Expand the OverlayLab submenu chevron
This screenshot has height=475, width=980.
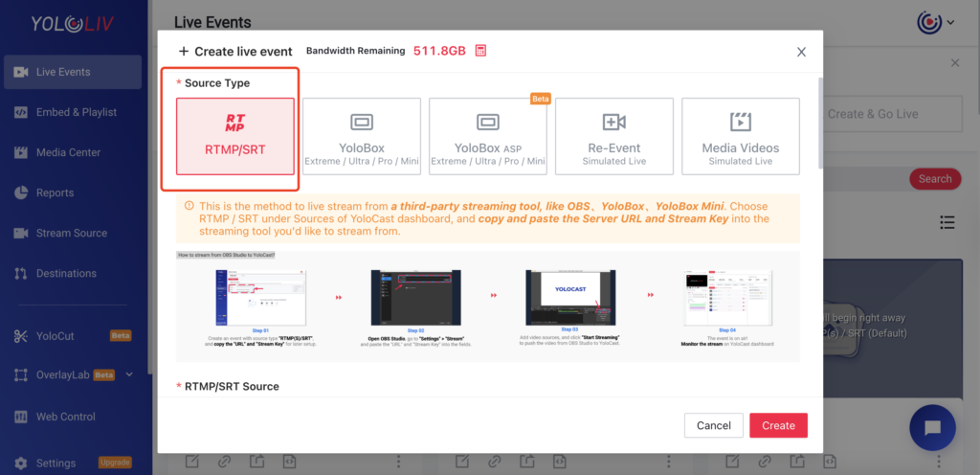129,374
